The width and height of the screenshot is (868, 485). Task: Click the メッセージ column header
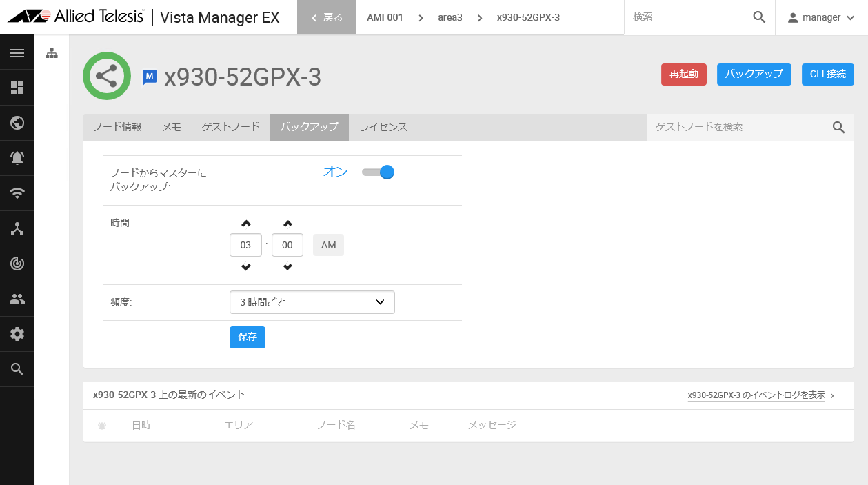click(x=492, y=425)
